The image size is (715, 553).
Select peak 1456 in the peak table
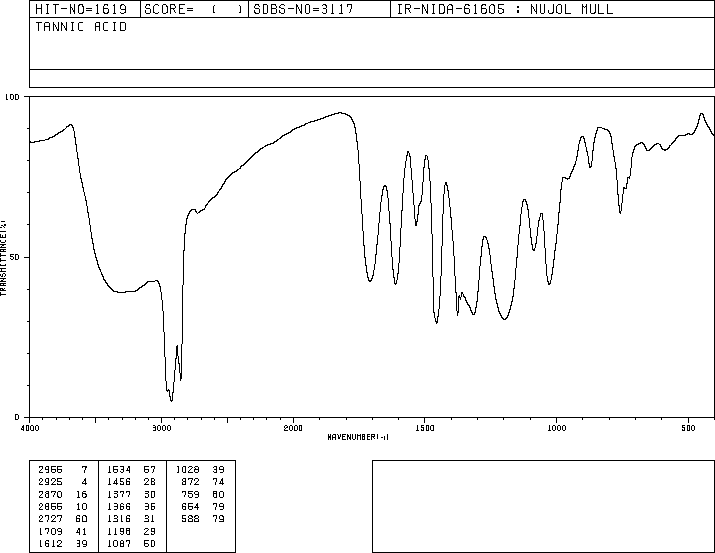tap(119, 481)
